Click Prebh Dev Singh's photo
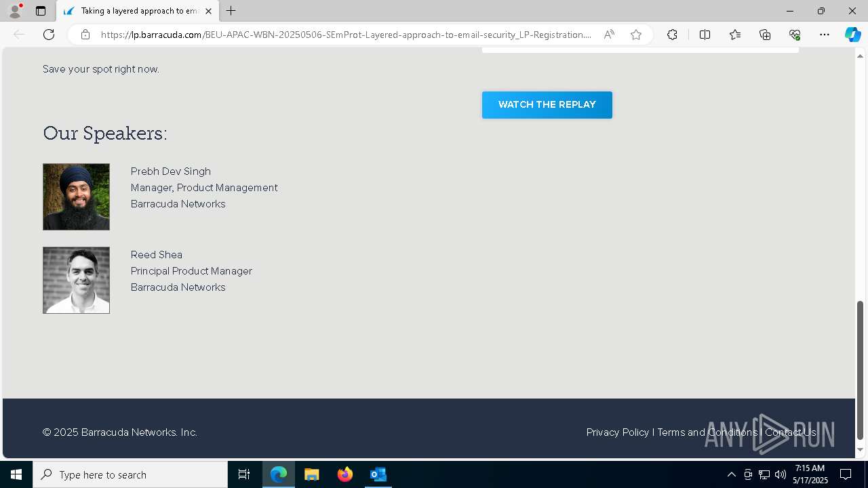This screenshot has width=868, height=488. coord(76,197)
